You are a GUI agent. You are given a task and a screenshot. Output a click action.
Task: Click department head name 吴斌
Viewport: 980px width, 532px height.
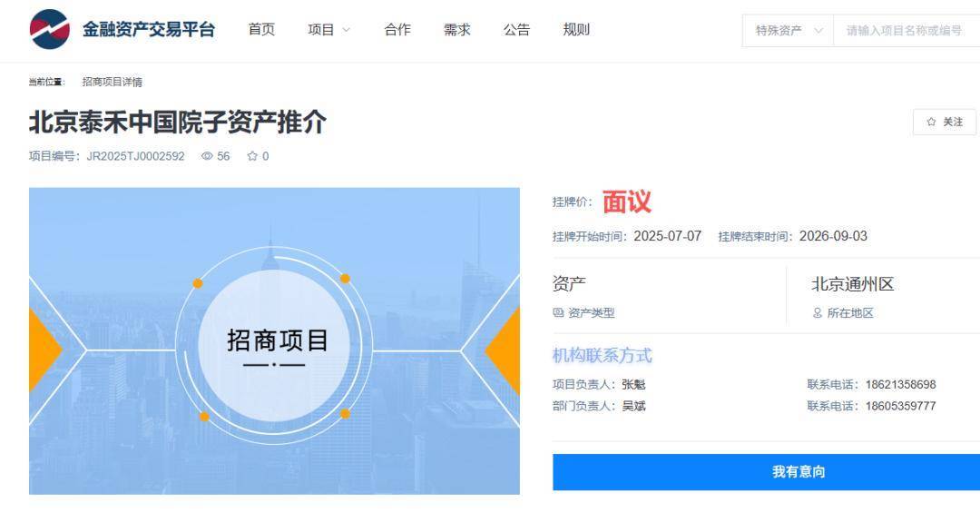coord(633,407)
